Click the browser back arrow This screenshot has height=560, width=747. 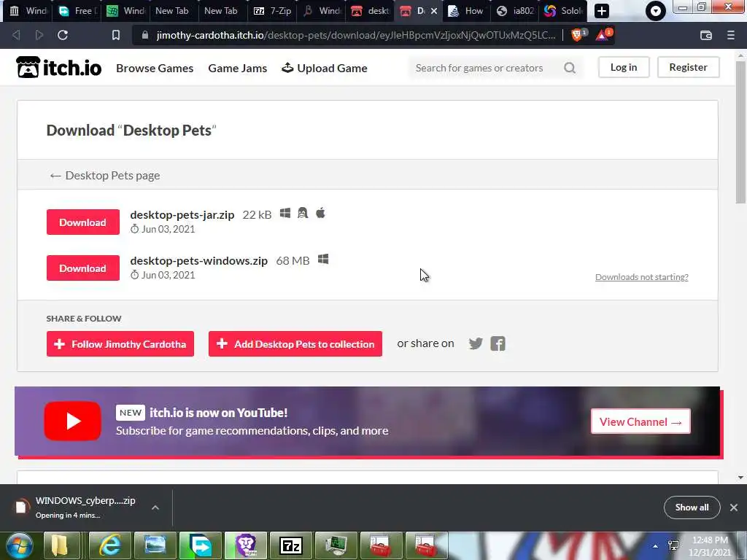point(16,35)
